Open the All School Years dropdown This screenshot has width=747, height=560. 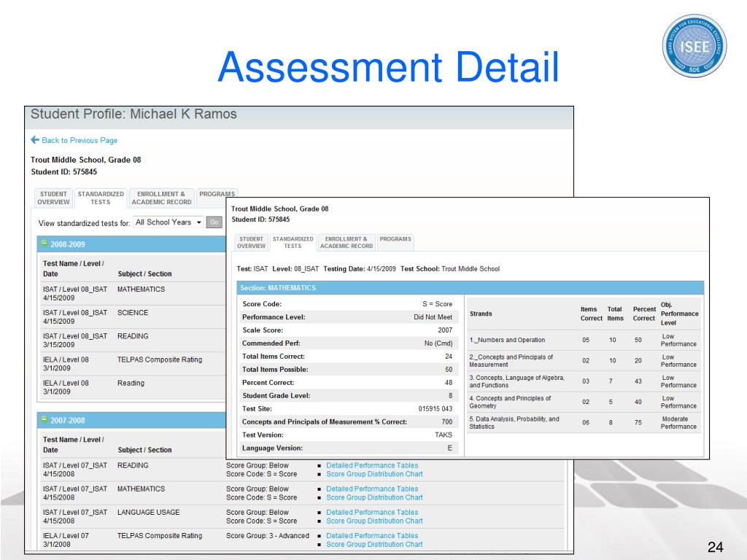click(169, 222)
